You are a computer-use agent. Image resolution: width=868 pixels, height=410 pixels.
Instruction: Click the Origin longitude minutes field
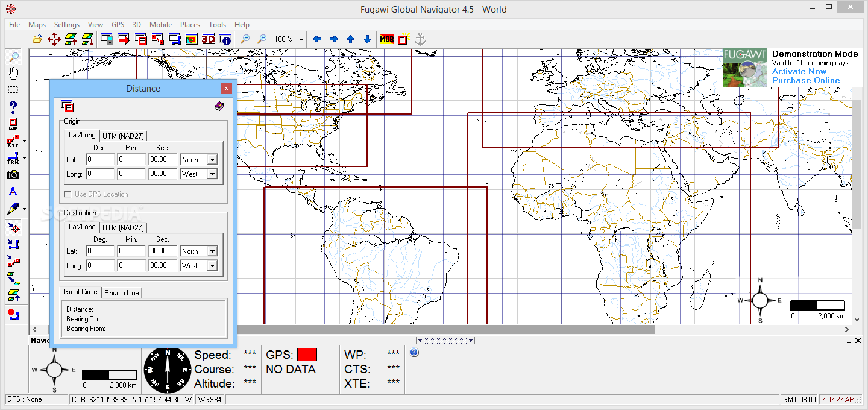pyautogui.click(x=131, y=174)
